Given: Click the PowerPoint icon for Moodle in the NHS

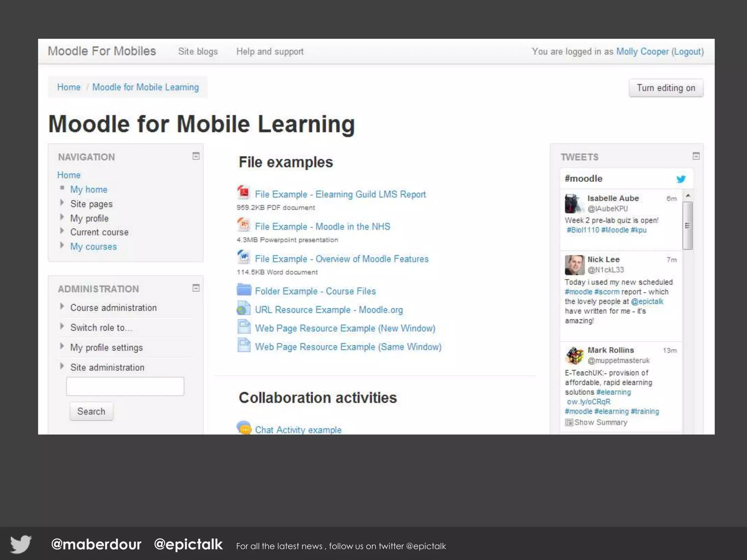Looking at the screenshot, I should (243, 225).
